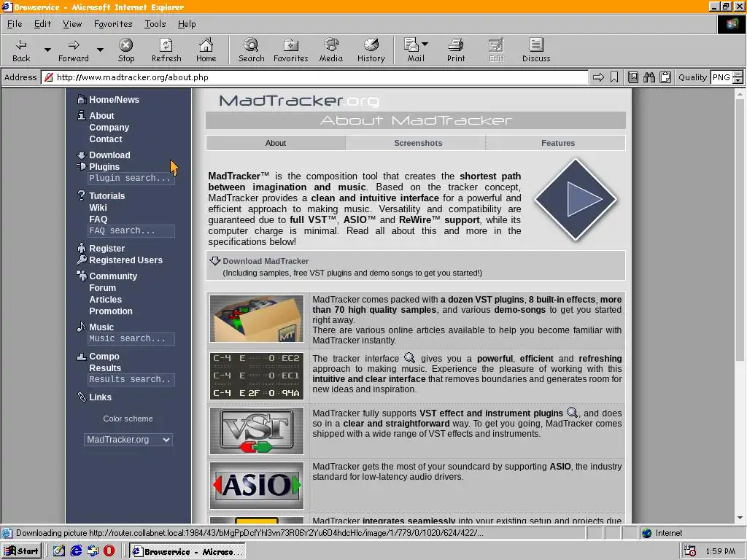Click the Mail toolbar icon
747x560 pixels.
point(411,46)
